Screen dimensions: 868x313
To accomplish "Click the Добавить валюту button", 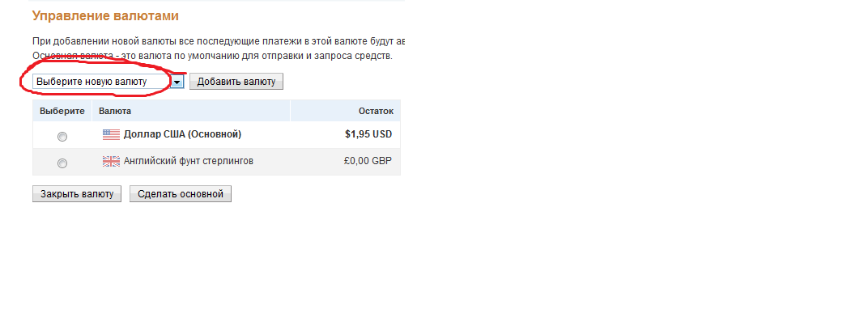I will click(x=236, y=82).
